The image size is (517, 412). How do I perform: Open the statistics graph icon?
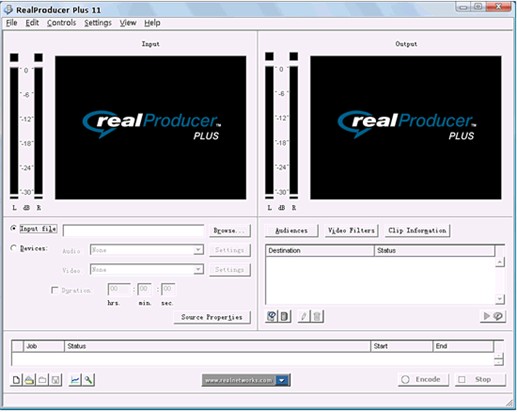tap(75, 380)
